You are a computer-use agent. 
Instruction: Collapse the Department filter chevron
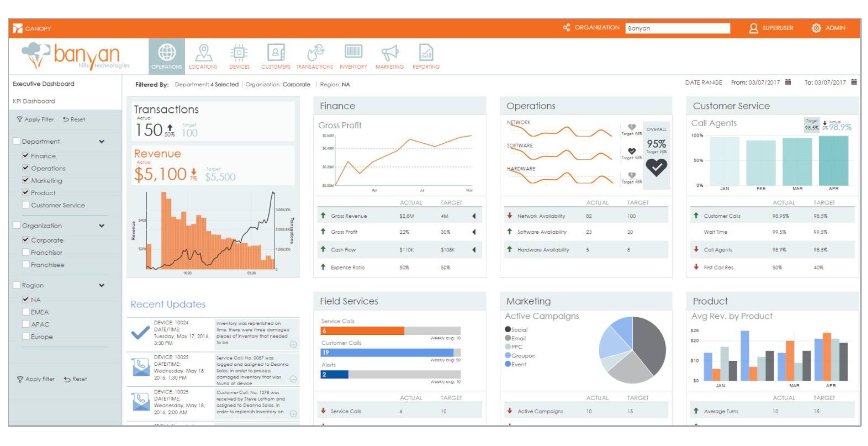click(102, 142)
